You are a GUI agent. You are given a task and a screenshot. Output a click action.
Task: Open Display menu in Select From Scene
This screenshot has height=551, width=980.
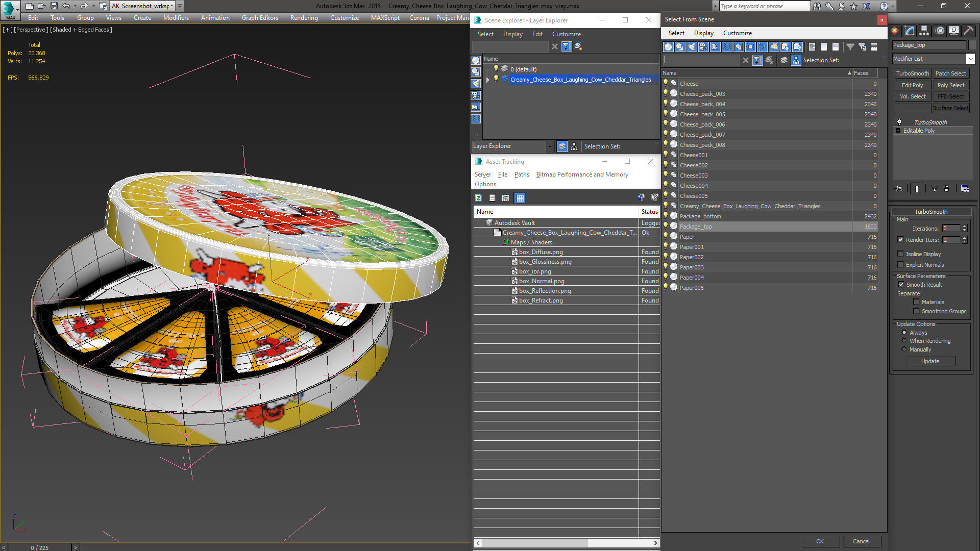coord(704,33)
